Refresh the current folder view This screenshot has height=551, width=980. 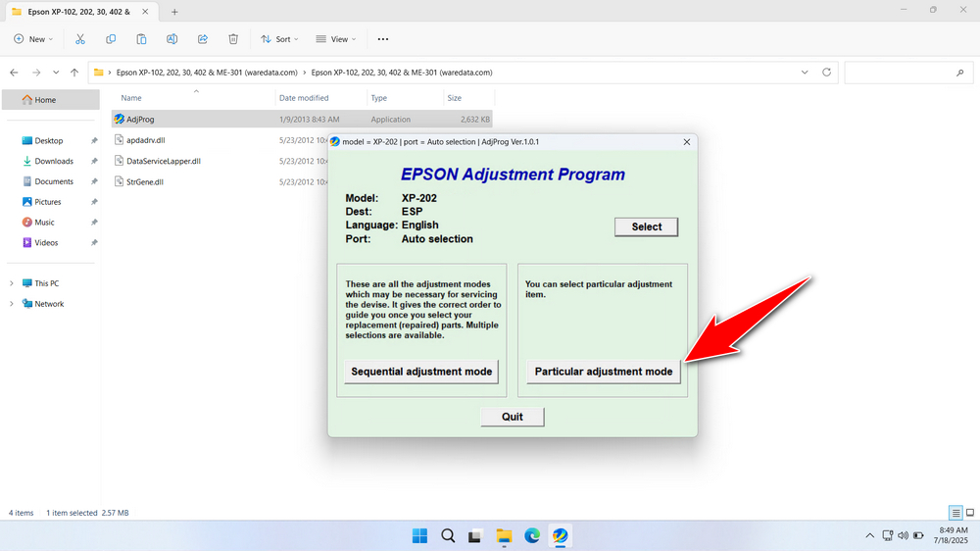tap(826, 73)
